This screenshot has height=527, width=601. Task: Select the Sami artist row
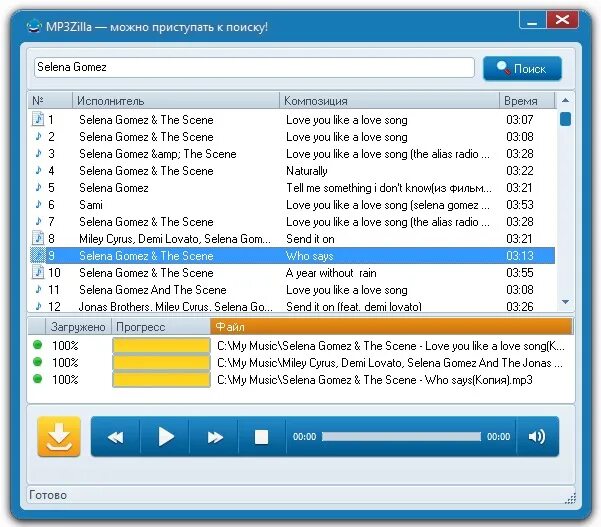click(292, 205)
